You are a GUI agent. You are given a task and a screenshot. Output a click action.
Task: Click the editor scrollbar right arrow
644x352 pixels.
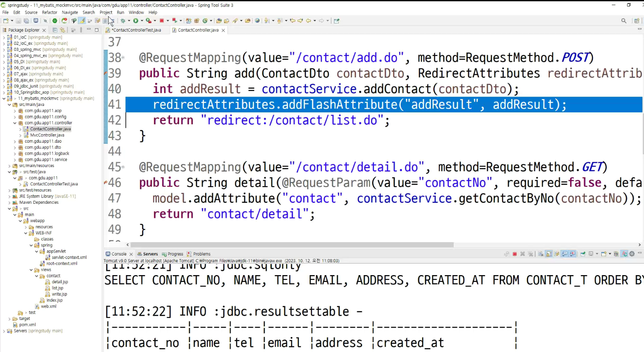(x=640, y=245)
